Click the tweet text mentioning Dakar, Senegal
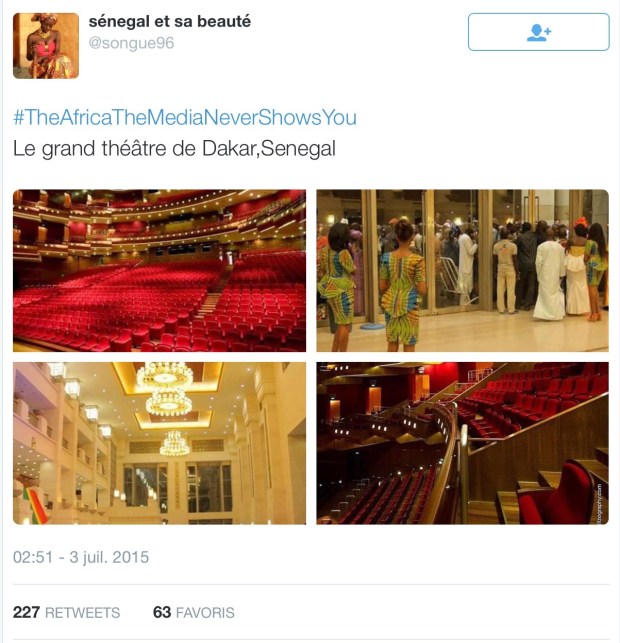The height and width of the screenshot is (643, 620). tap(174, 148)
